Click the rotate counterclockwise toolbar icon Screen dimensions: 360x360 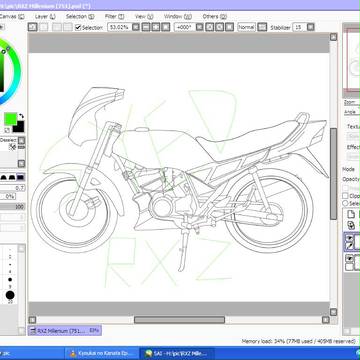click(x=209, y=27)
